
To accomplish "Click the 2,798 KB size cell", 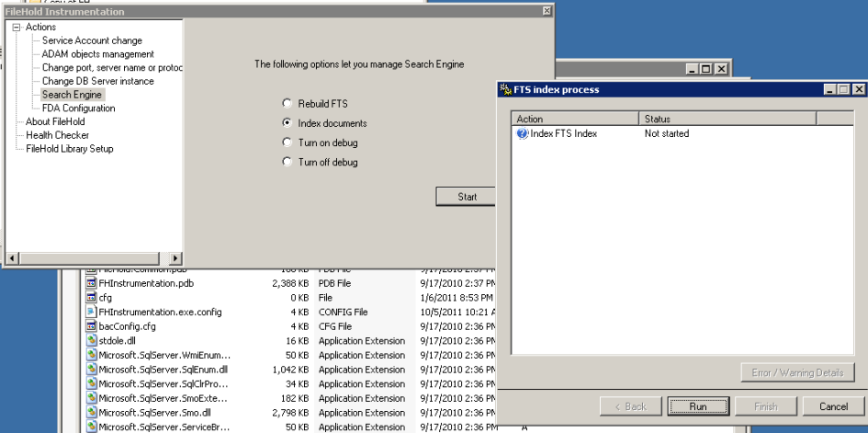I will [x=290, y=413].
